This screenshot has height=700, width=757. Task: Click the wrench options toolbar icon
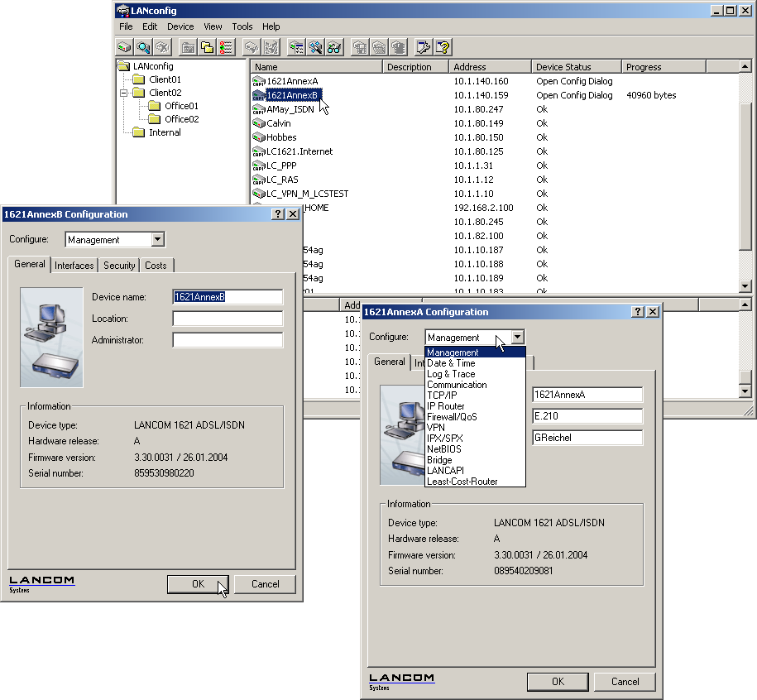(x=424, y=47)
